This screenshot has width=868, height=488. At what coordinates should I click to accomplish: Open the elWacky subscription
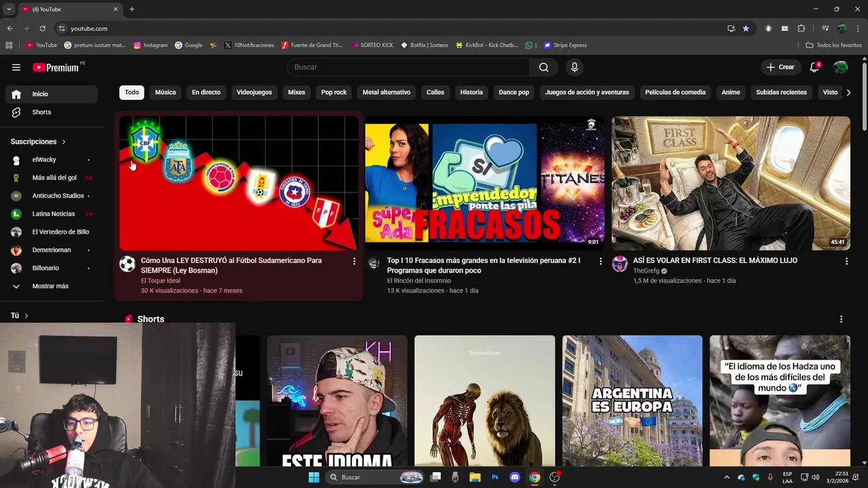(x=52, y=159)
